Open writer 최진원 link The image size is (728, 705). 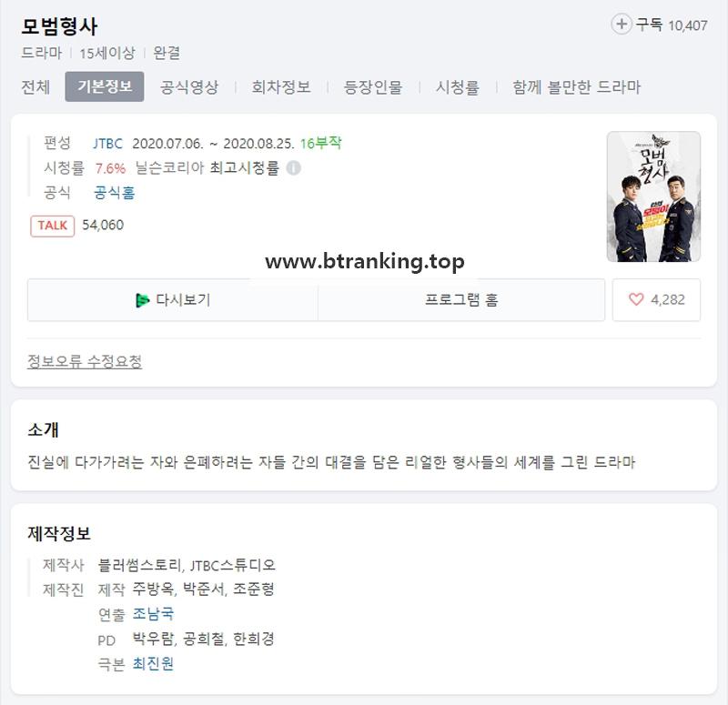[x=153, y=663]
